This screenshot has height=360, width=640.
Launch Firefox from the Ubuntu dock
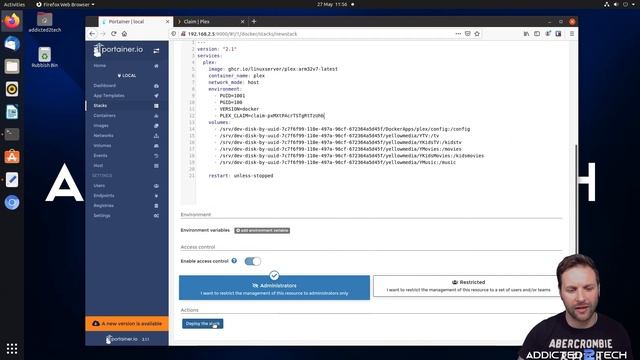12,21
